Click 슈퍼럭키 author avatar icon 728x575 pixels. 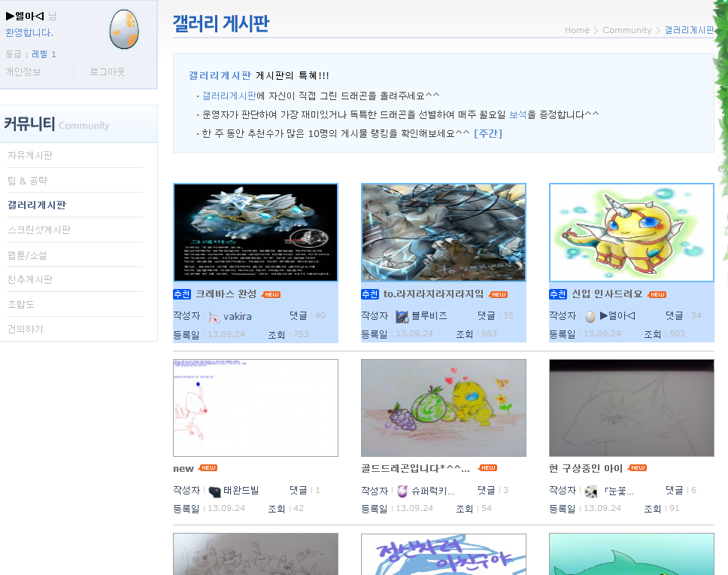402,491
